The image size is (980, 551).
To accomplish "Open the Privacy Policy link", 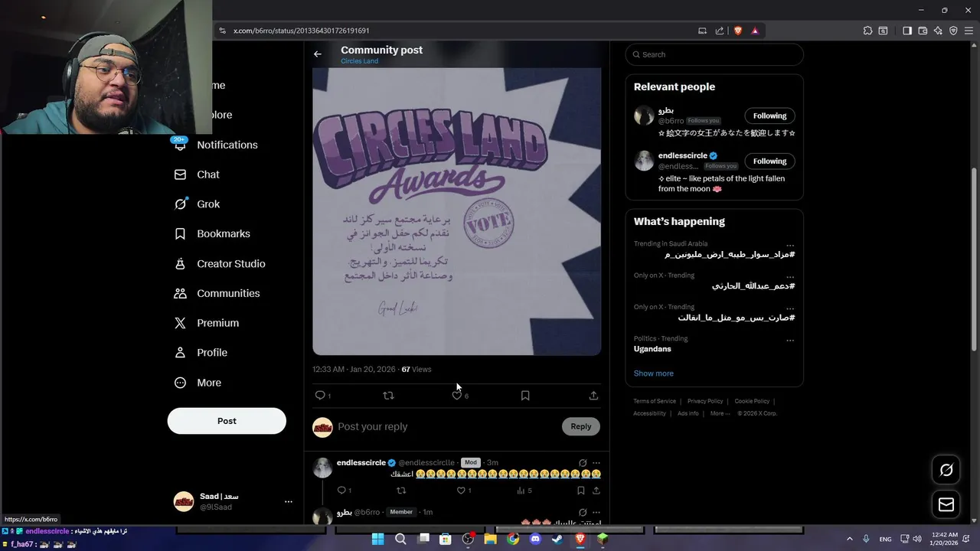I will click(x=705, y=401).
